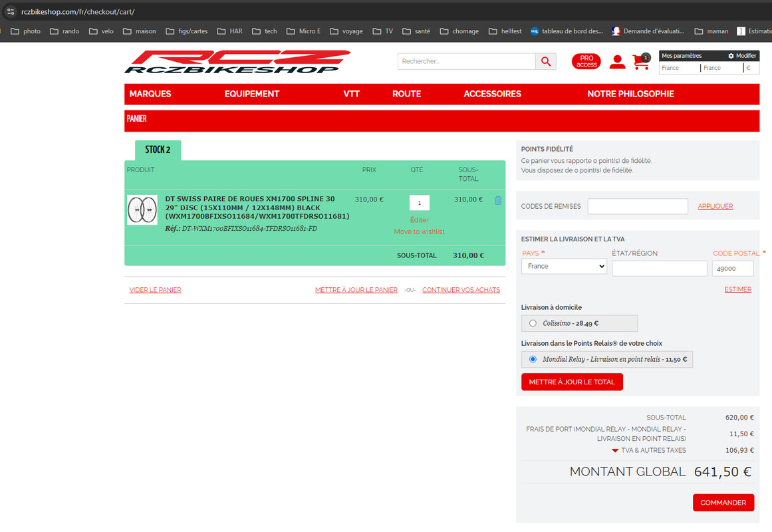Viewport: 772px width, 532px height.
Task: Open the hellfest bookmarks folder
Action: point(505,31)
